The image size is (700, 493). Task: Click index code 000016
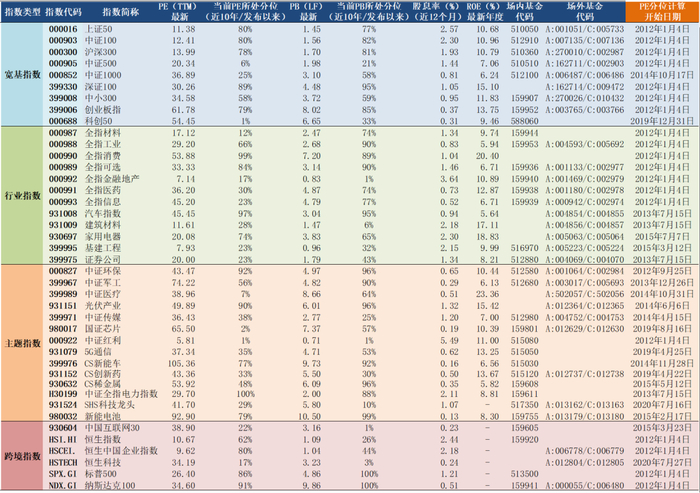point(63,29)
